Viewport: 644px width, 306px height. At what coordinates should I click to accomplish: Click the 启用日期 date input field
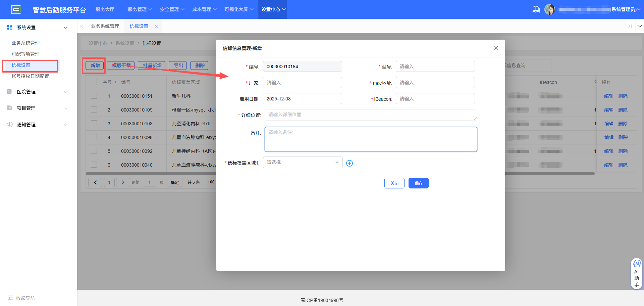[302, 98]
